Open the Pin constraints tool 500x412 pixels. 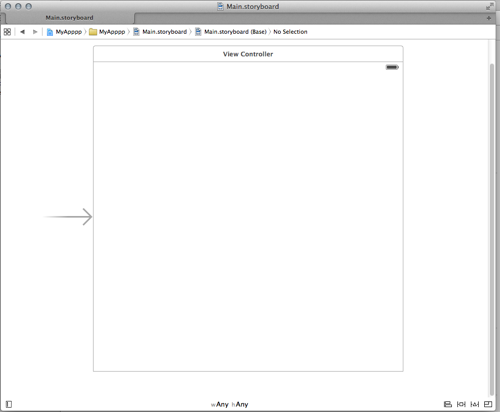coord(461,404)
